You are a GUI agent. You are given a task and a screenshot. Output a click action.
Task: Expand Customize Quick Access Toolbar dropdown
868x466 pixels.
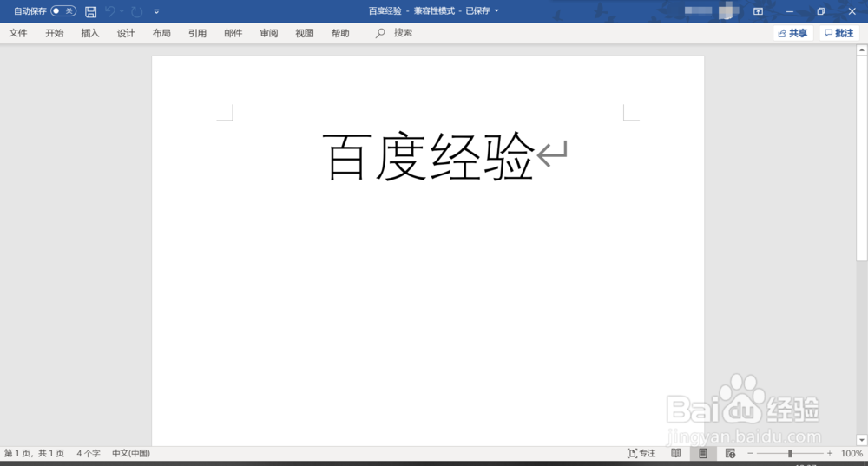coord(156,11)
